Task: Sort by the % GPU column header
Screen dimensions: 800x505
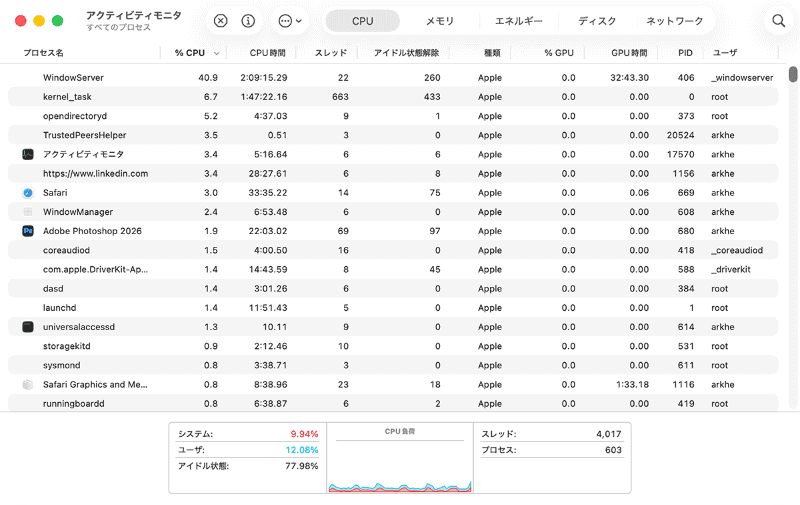Action: pos(559,53)
